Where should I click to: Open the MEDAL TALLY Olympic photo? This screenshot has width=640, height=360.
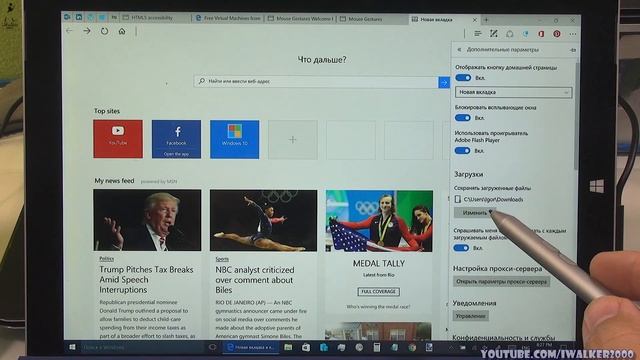(379, 221)
